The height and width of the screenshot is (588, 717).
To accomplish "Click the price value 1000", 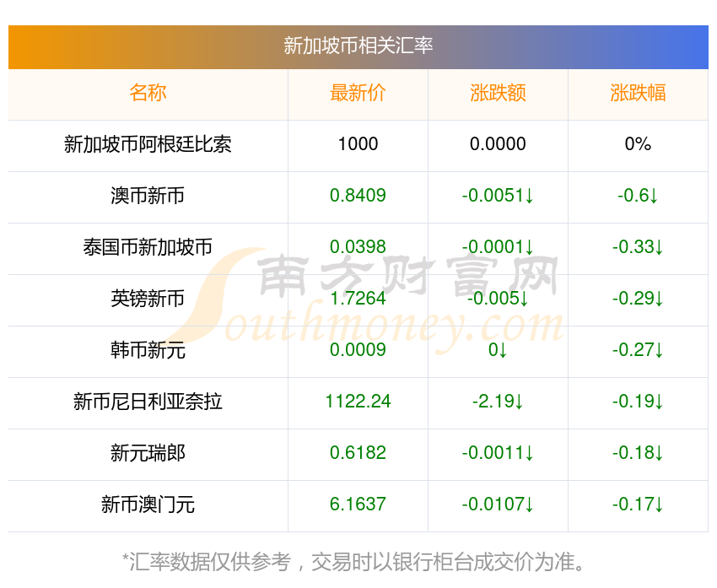I will coord(358,144).
